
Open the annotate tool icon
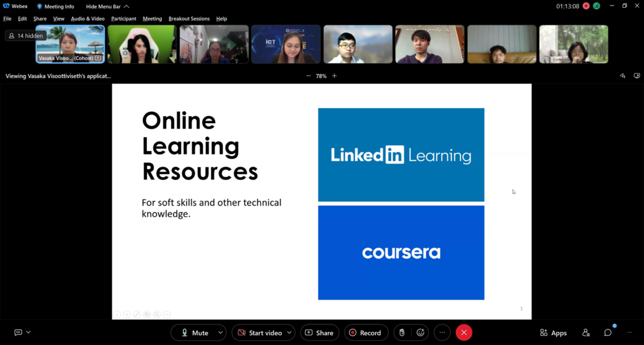pos(623,76)
